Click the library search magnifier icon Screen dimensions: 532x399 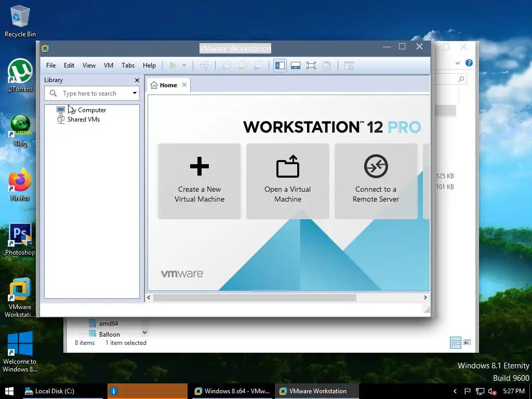tap(54, 93)
